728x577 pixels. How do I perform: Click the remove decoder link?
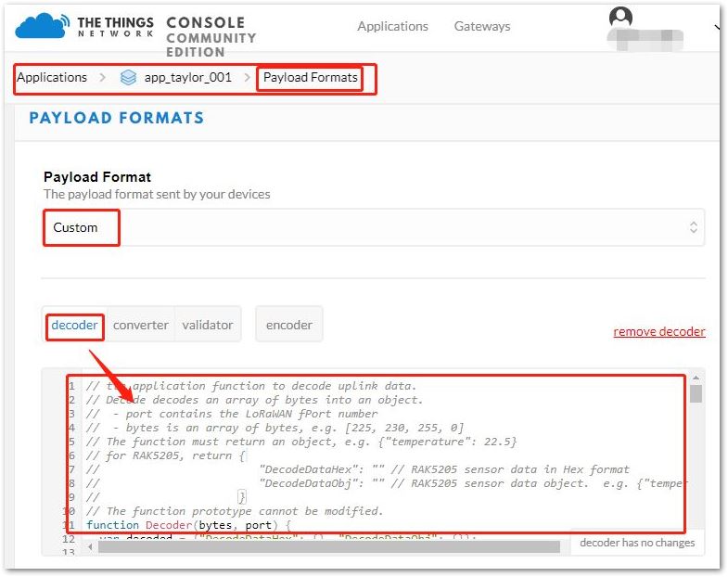(659, 332)
